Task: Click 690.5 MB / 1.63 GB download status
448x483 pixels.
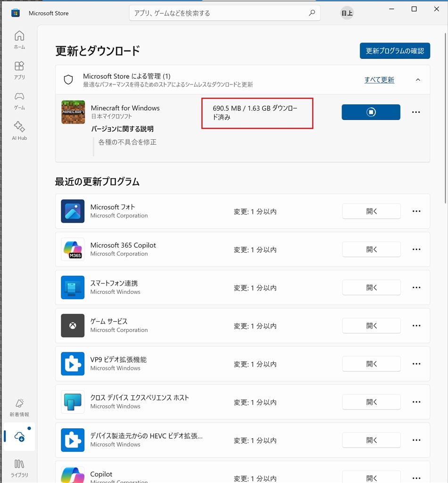Action: point(255,112)
